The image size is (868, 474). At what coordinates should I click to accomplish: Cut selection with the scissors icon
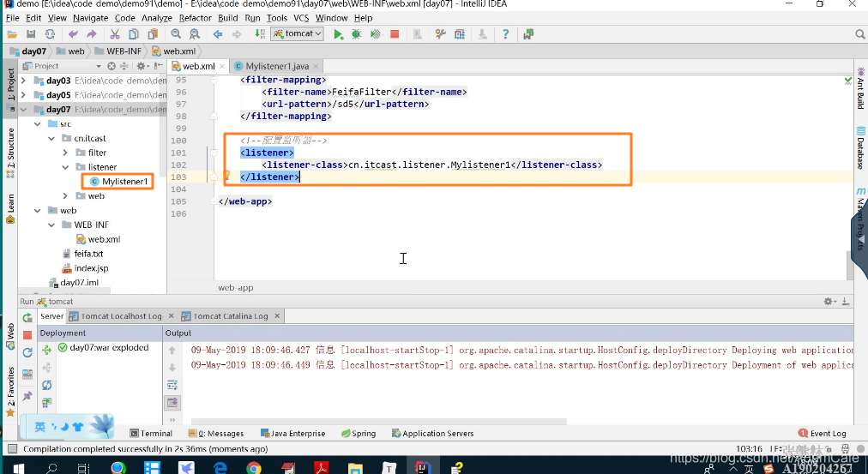tap(115, 34)
